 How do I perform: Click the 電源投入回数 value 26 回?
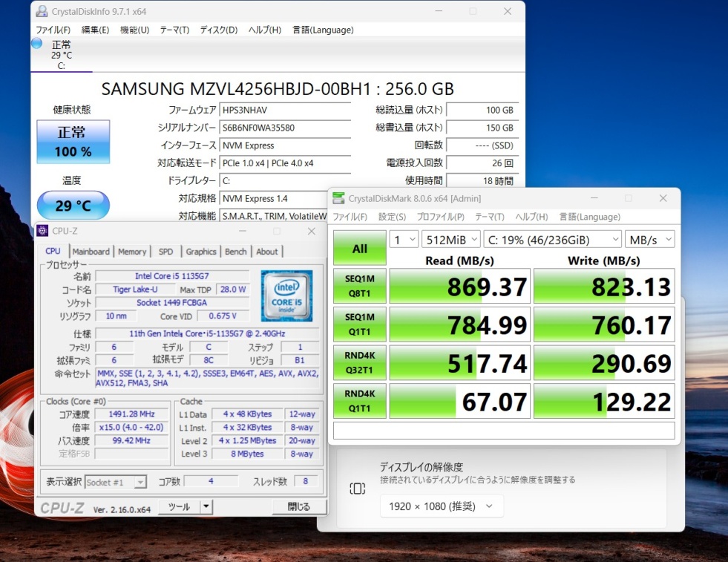click(482, 163)
